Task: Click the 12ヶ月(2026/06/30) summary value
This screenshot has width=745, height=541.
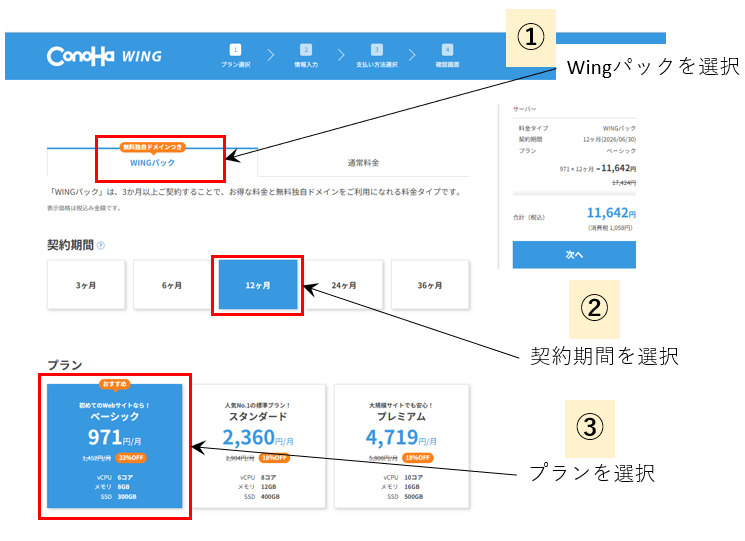Action: click(x=610, y=139)
